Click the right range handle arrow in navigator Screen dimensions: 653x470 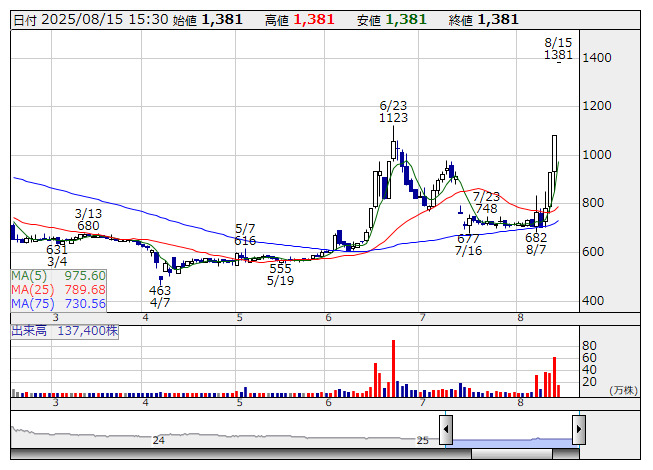coord(578,429)
